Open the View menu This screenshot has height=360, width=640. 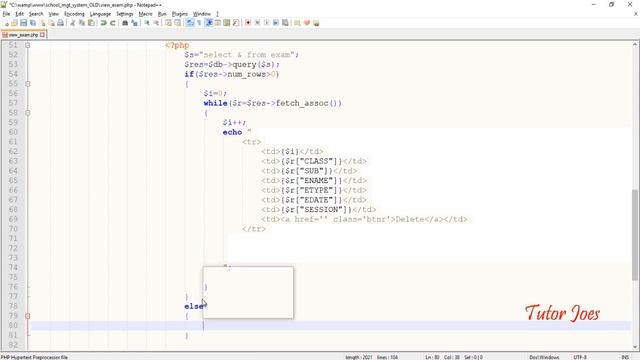[x=53, y=14]
